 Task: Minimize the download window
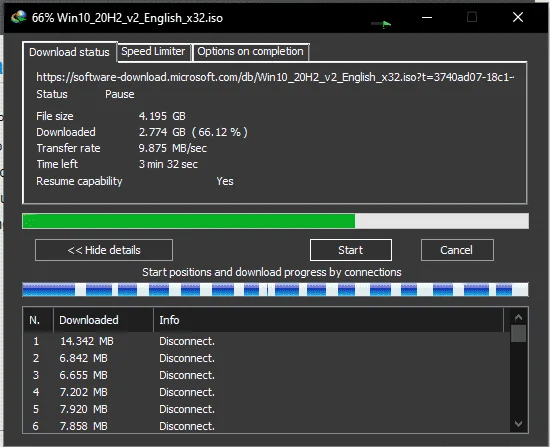[427, 17]
